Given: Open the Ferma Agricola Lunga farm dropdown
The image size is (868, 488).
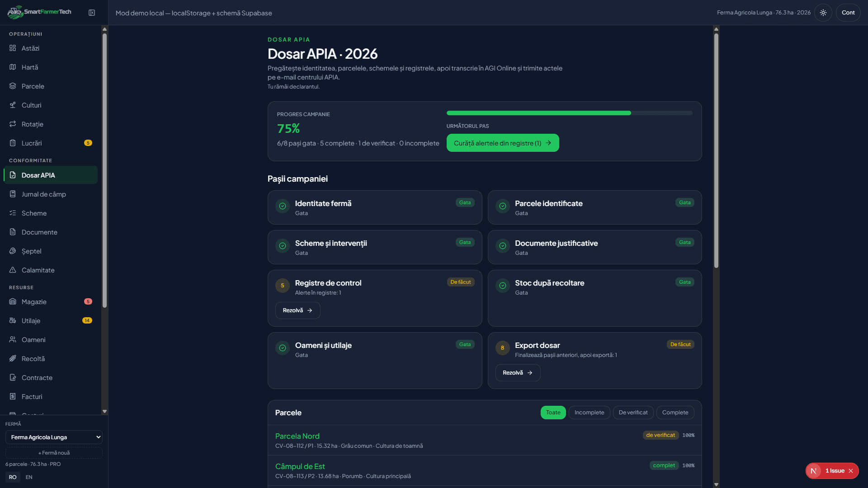Looking at the screenshot, I should coord(54,437).
